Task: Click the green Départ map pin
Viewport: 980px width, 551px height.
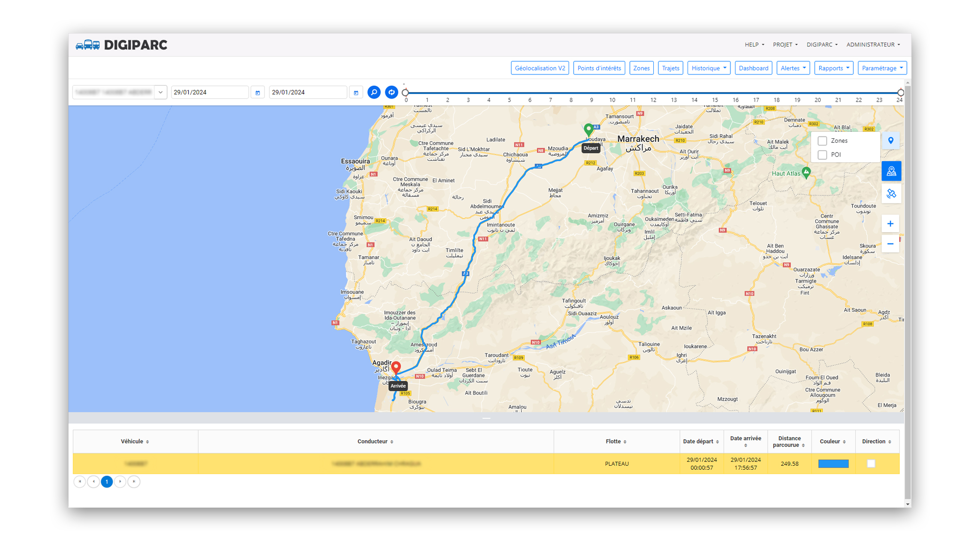Action: point(589,130)
